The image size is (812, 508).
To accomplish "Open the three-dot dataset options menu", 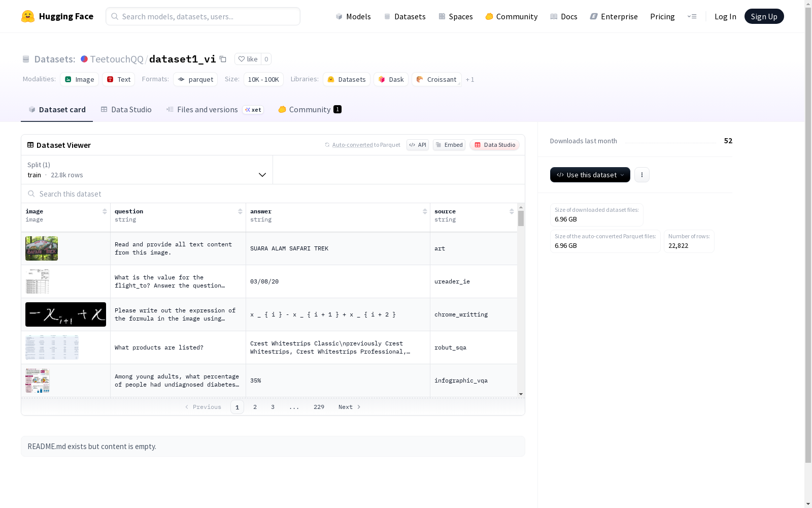I will (x=642, y=175).
